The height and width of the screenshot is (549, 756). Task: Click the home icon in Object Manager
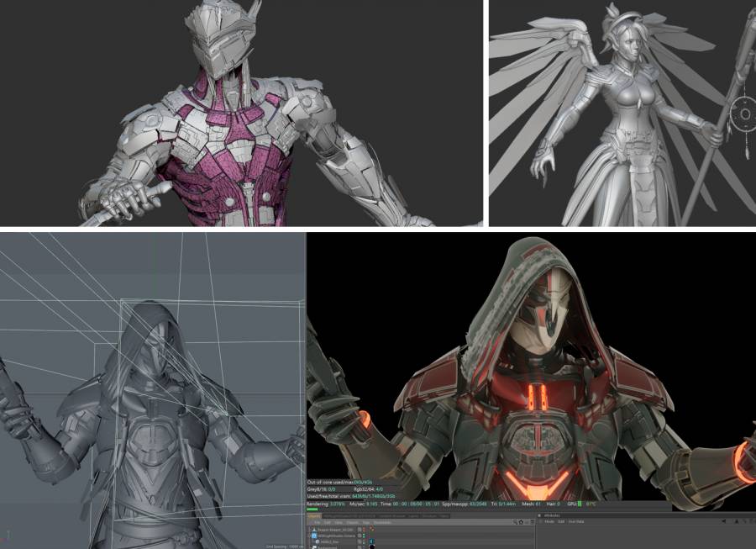click(x=521, y=522)
